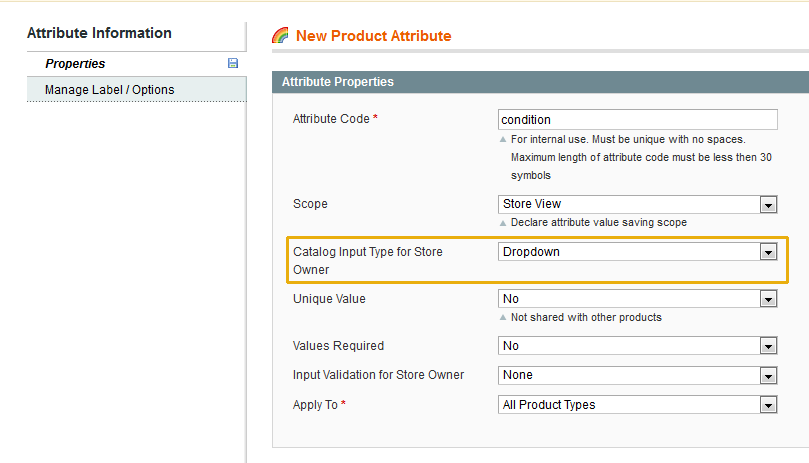Screen dimensions: 809x463
Task: Open the Scope dropdown showing Store View
Action: (637, 204)
